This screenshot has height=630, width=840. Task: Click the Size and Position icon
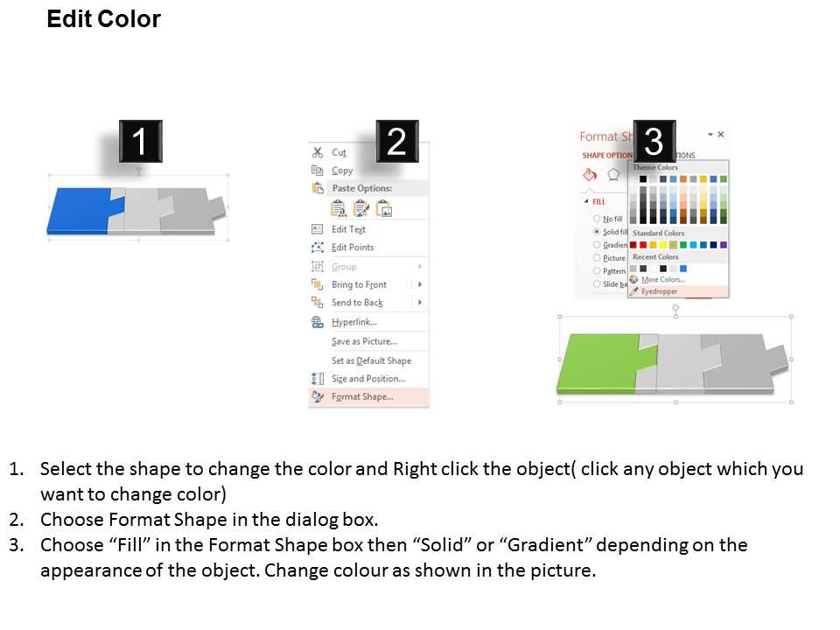318,376
